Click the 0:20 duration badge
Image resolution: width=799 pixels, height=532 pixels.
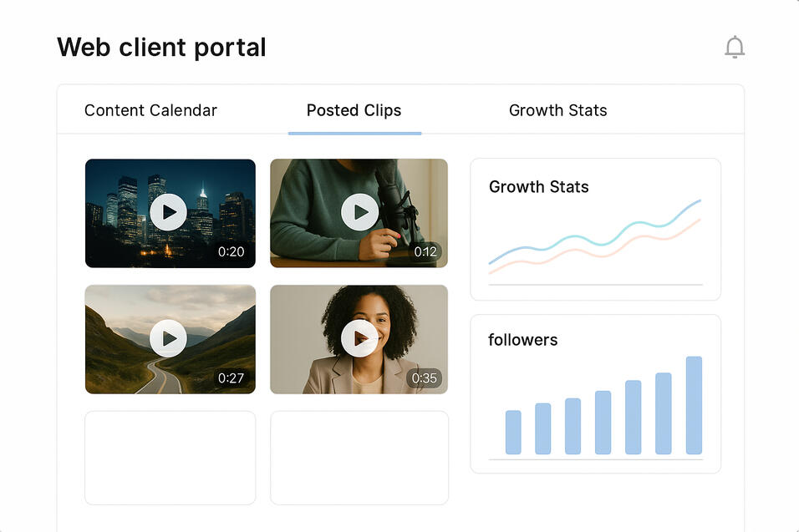[x=231, y=251]
